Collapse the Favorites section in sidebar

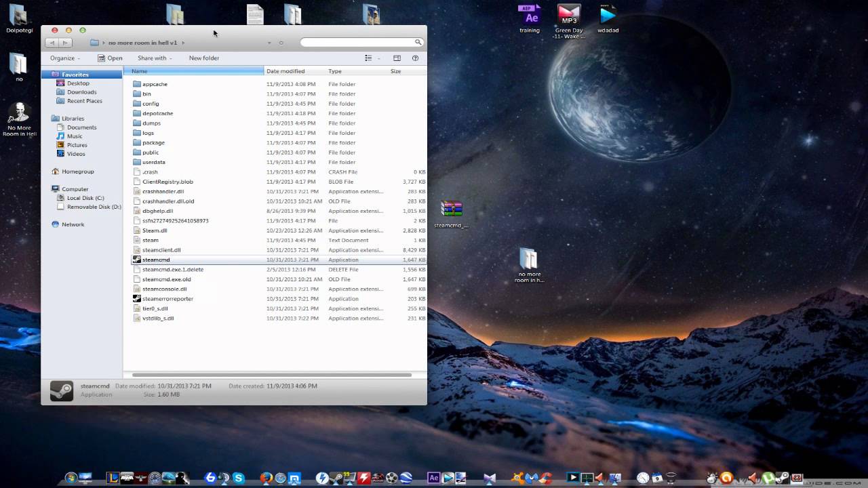coord(52,75)
